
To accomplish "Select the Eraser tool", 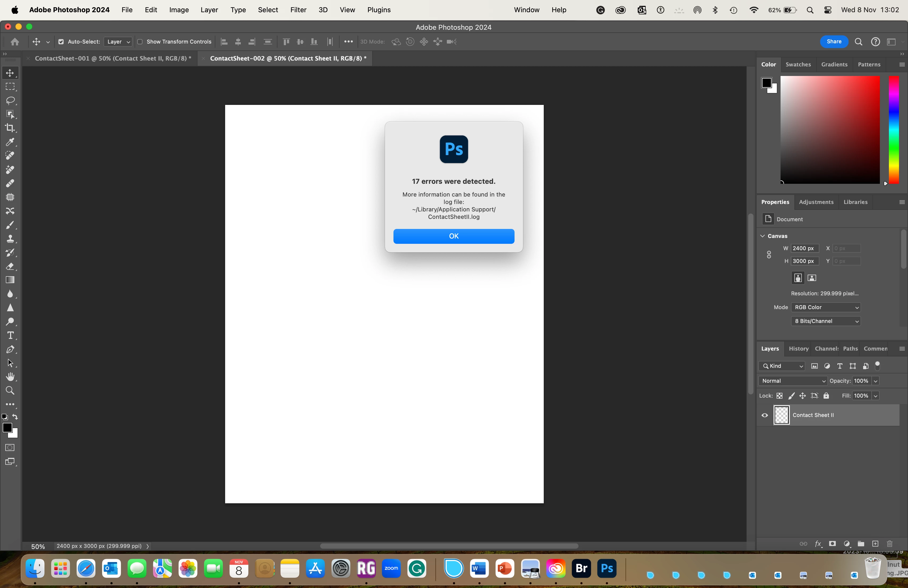I will pyautogui.click(x=10, y=266).
